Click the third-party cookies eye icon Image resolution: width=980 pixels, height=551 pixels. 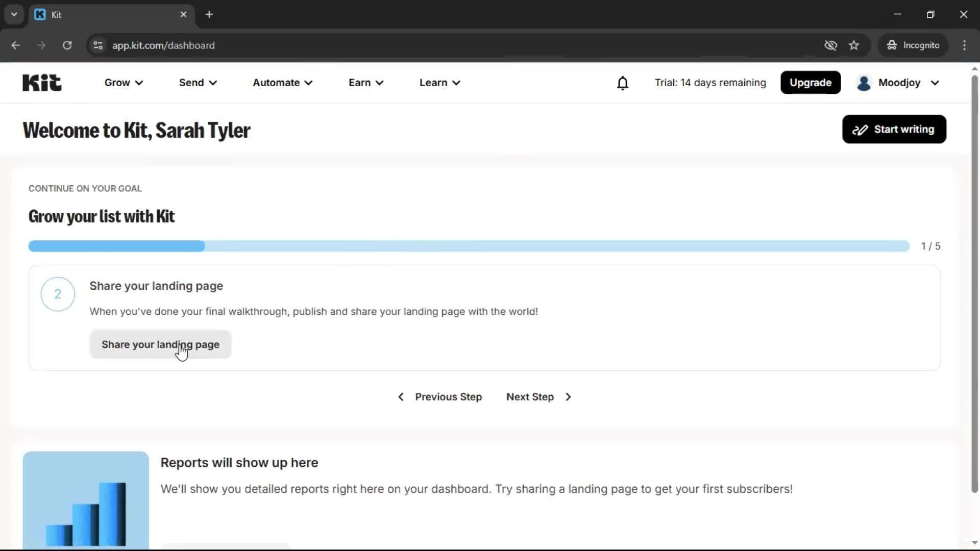830,45
